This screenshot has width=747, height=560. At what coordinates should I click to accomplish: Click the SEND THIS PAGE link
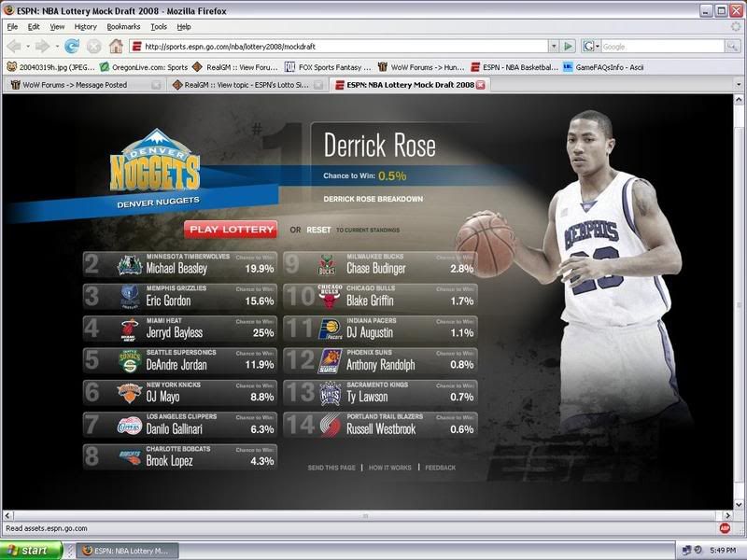coord(331,468)
